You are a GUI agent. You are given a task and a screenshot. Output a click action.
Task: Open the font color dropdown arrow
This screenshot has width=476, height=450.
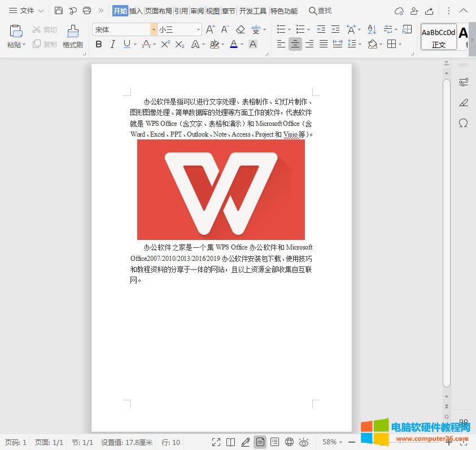point(241,43)
